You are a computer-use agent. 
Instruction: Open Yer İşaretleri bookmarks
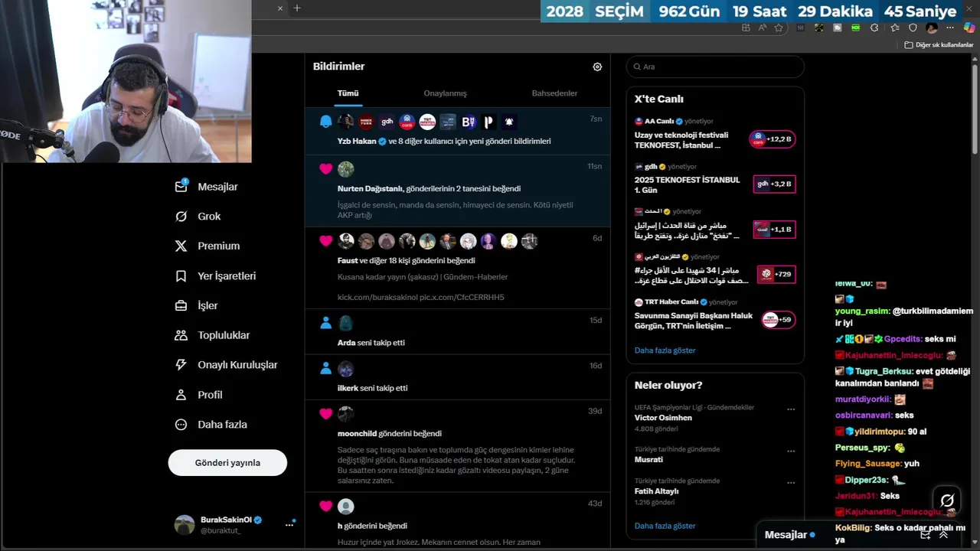coord(215,276)
